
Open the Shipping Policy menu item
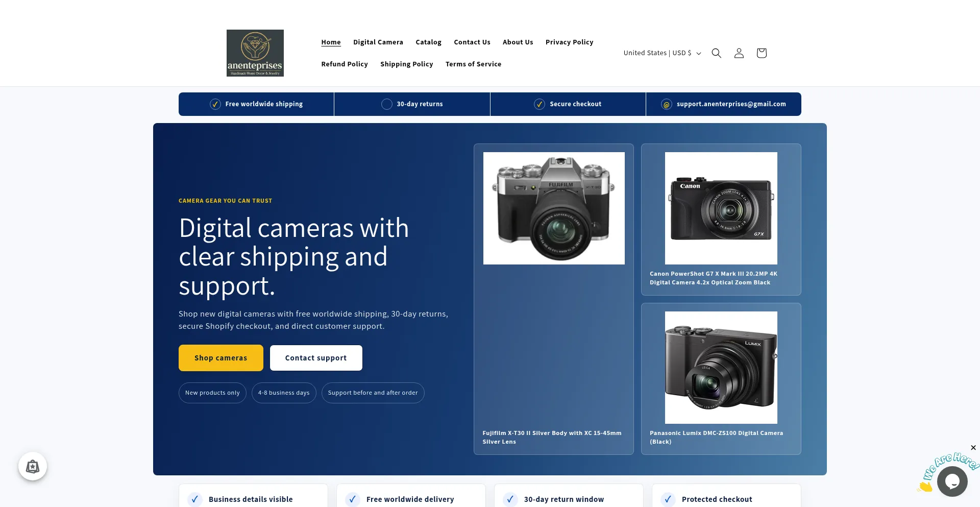[x=407, y=64]
